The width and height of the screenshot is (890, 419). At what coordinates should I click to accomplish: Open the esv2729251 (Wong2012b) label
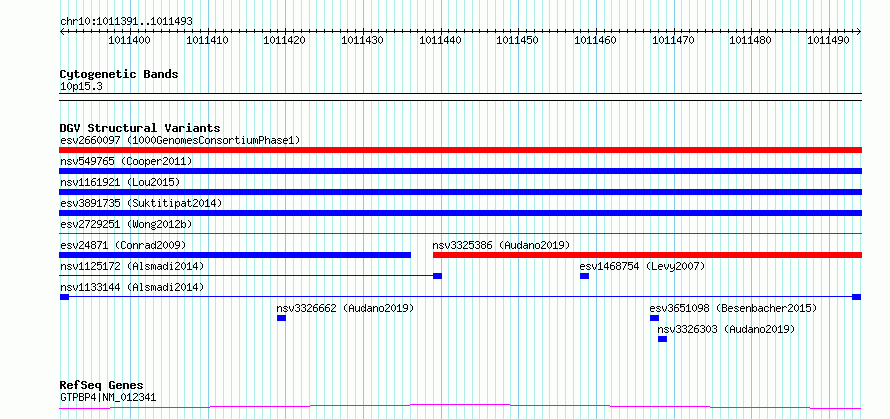click(x=126, y=224)
